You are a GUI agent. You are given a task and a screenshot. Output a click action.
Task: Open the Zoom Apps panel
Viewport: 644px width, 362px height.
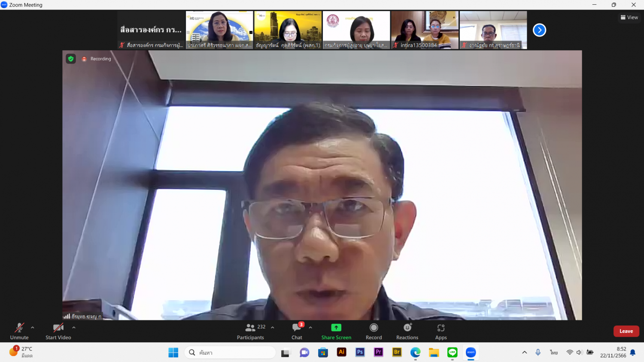(x=441, y=331)
